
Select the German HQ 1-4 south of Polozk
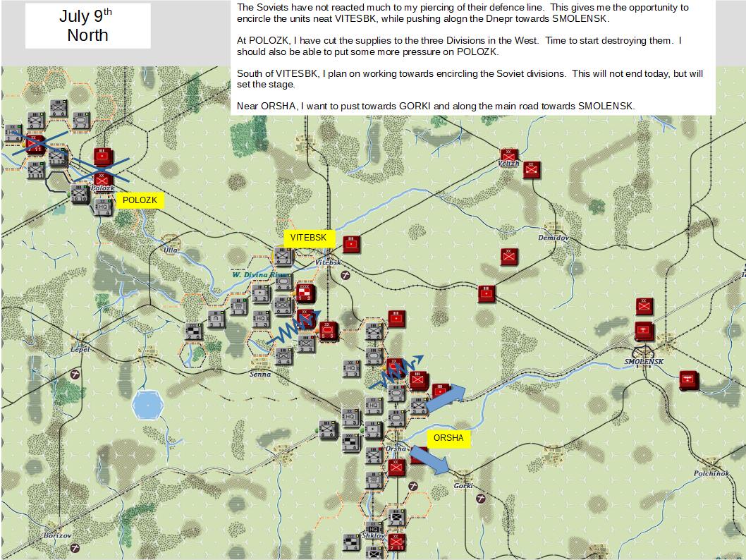coord(103,207)
